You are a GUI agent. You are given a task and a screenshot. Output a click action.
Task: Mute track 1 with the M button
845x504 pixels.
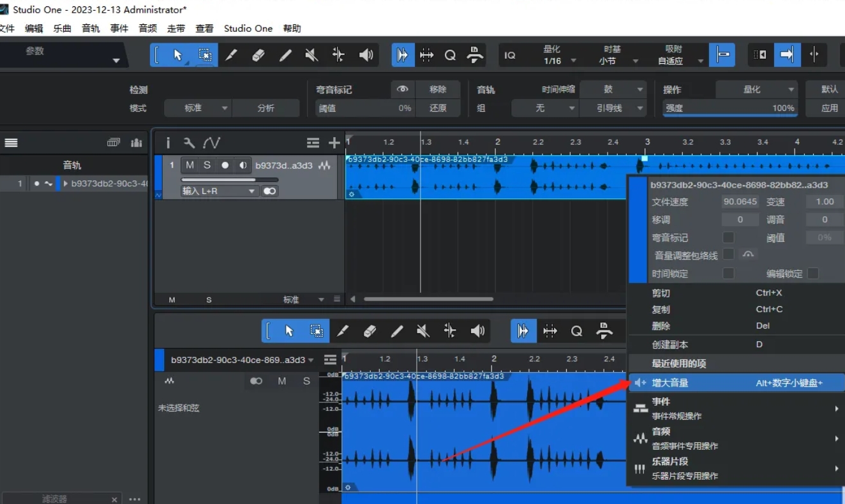[190, 165]
